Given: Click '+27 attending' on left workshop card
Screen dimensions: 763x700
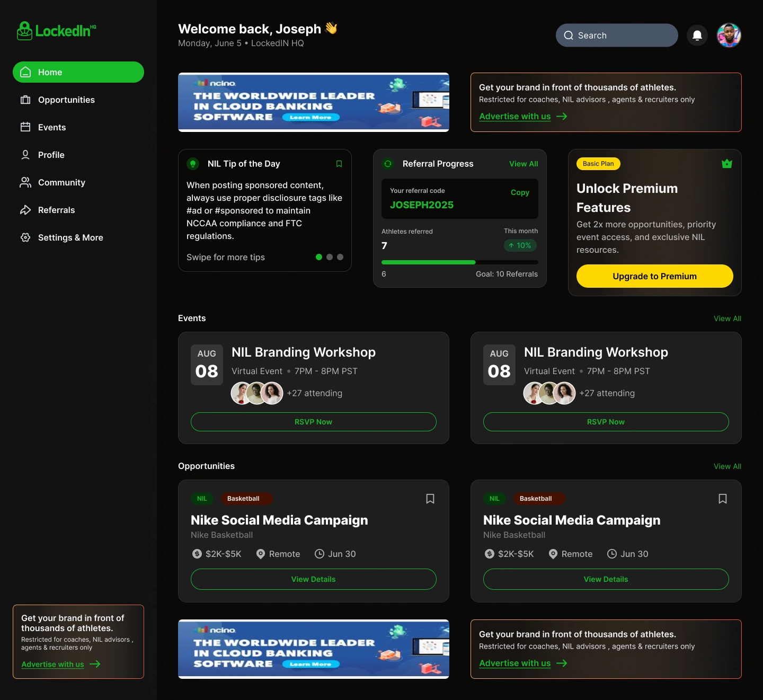Looking at the screenshot, I should pyautogui.click(x=315, y=393).
